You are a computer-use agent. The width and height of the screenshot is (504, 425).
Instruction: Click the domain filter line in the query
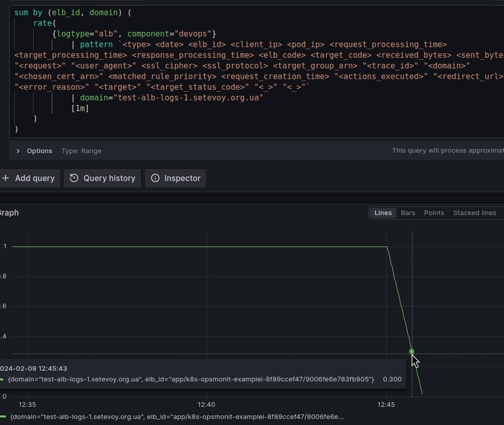[171, 98]
